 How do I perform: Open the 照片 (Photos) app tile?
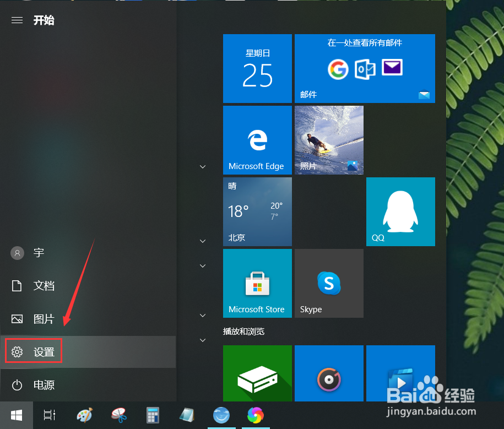[x=329, y=140]
